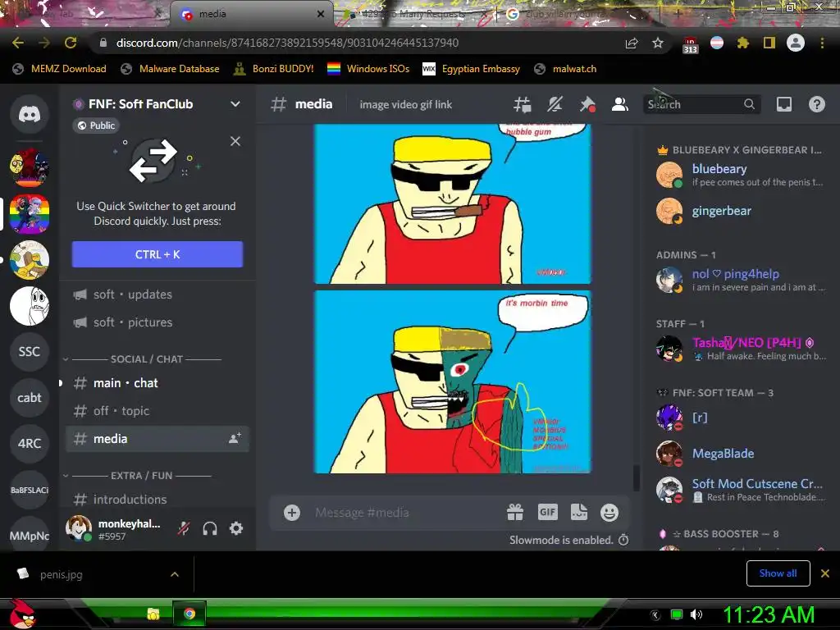Click monkeyhal user avatar

tap(78, 528)
